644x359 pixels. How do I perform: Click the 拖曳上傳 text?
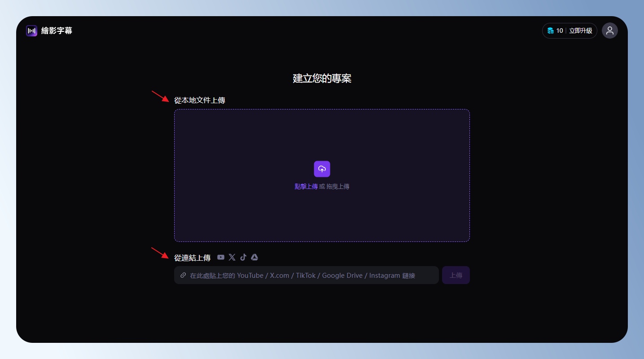click(x=338, y=187)
